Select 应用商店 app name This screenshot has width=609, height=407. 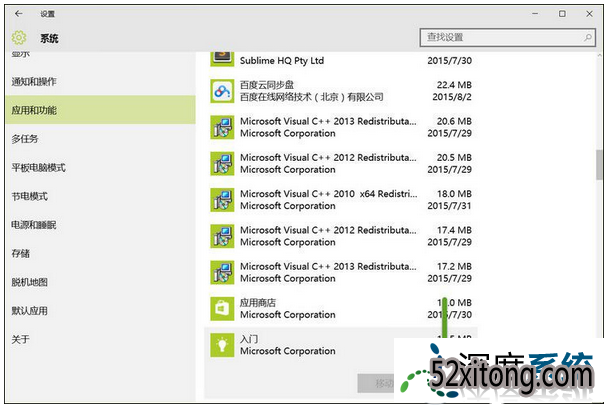[258, 302]
